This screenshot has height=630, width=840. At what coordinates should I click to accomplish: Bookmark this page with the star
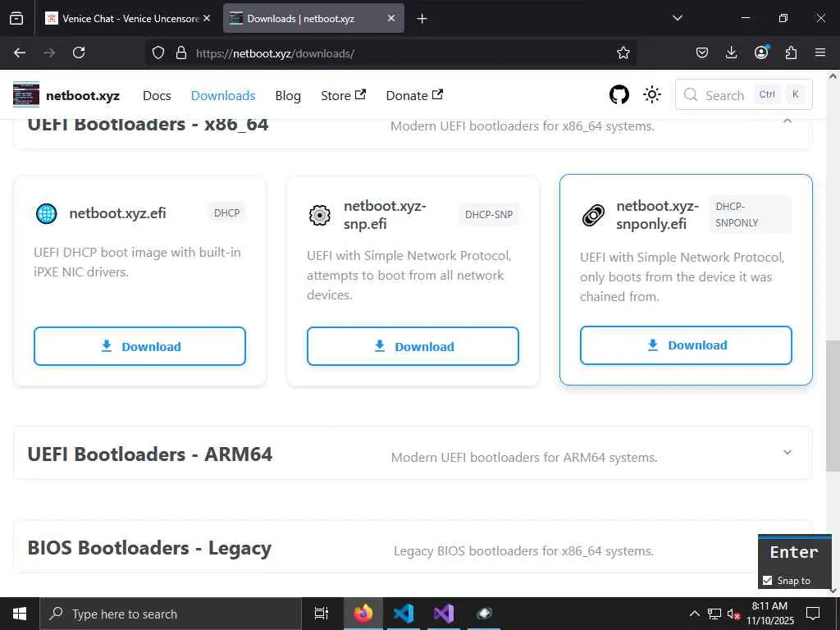[623, 52]
